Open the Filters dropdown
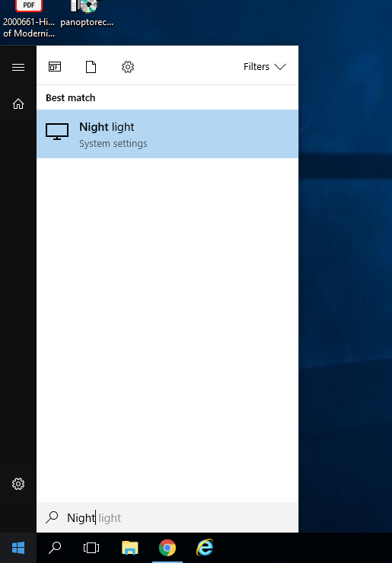Screen dimensions: 392x563 coord(265,67)
